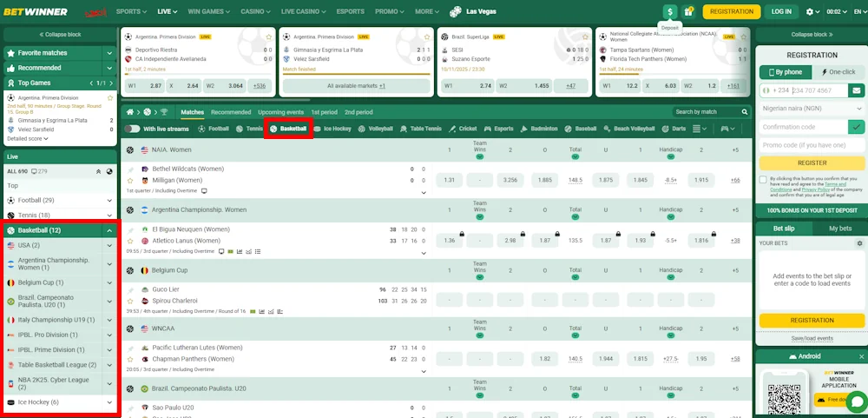Screen dimensions: 868x418
Task: Click the globe icon in Live panel
Action: 109,171
